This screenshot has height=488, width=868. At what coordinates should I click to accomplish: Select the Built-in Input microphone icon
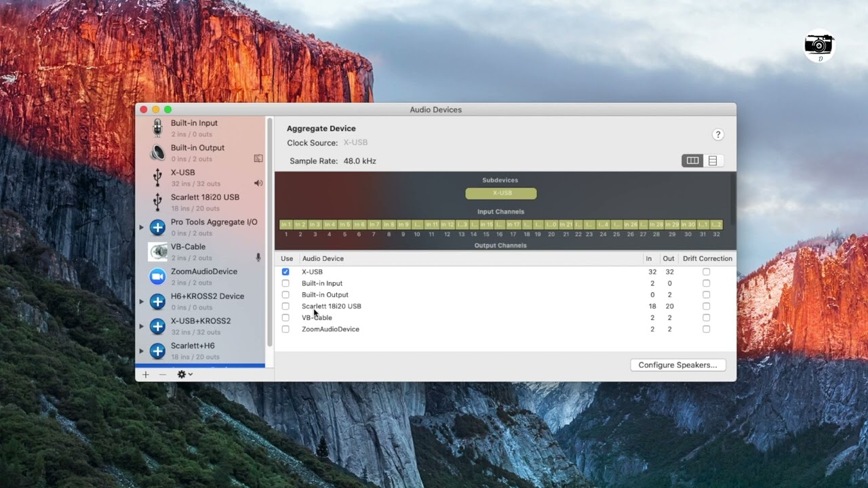(x=157, y=128)
